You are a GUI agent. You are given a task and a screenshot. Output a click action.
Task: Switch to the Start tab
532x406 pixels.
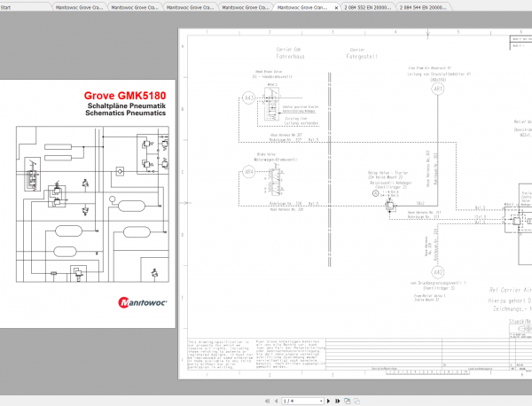(x=6, y=7)
